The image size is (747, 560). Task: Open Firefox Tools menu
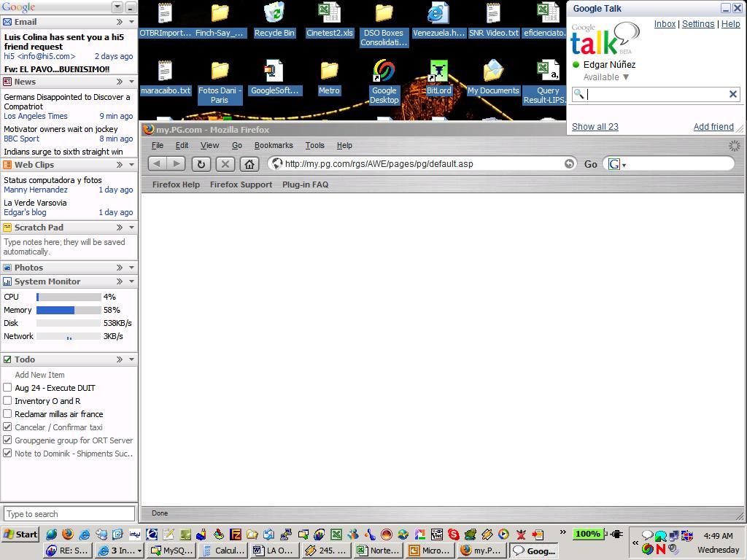pyautogui.click(x=315, y=145)
